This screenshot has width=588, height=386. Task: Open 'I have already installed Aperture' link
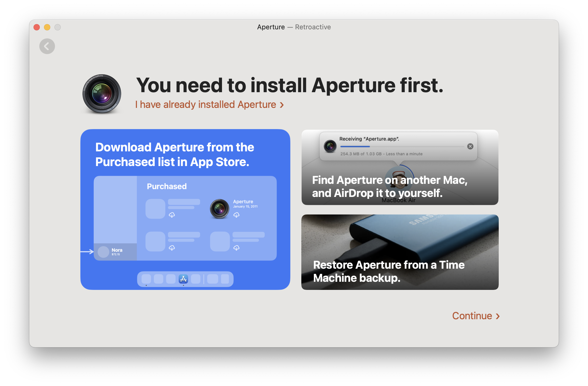[206, 104]
